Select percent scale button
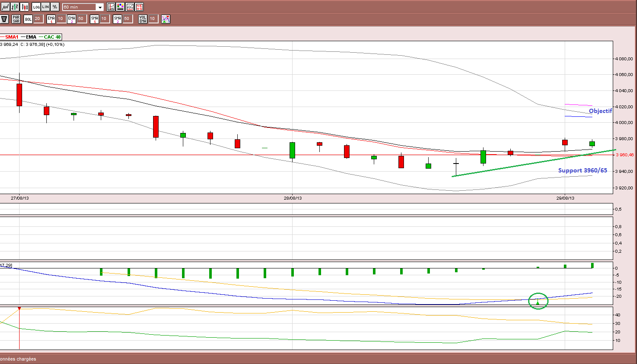 [x=55, y=7]
